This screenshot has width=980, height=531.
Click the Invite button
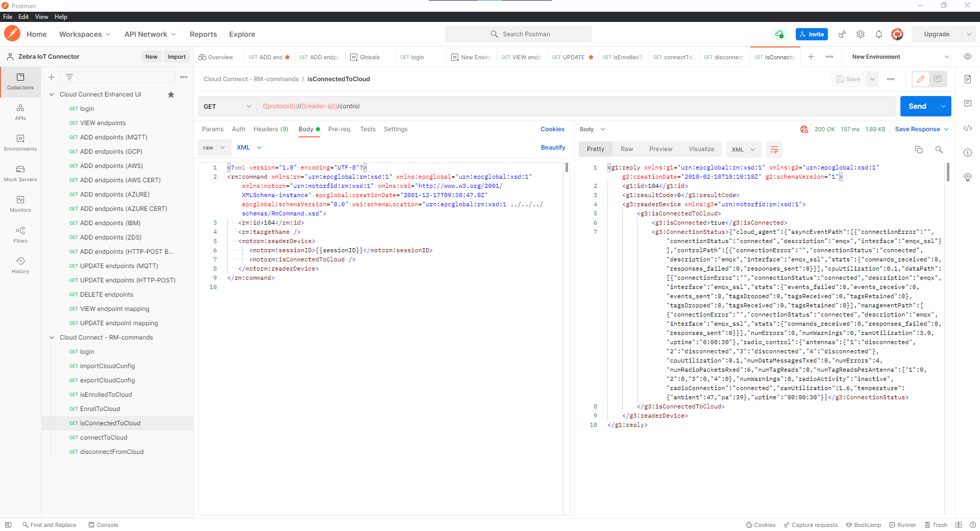(x=812, y=34)
